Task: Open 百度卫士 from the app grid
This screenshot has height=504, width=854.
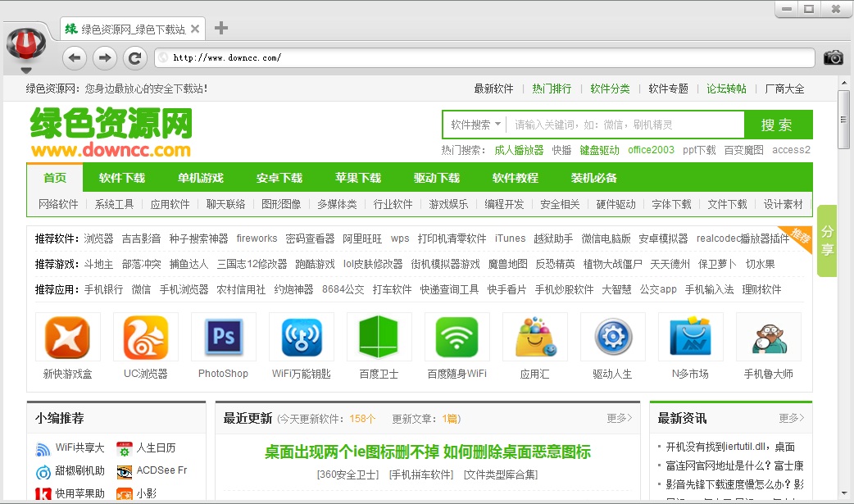Action: [x=379, y=337]
